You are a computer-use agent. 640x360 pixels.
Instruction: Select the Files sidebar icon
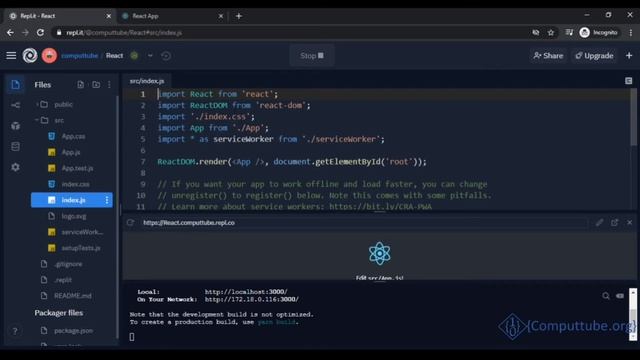tap(16, 84)
